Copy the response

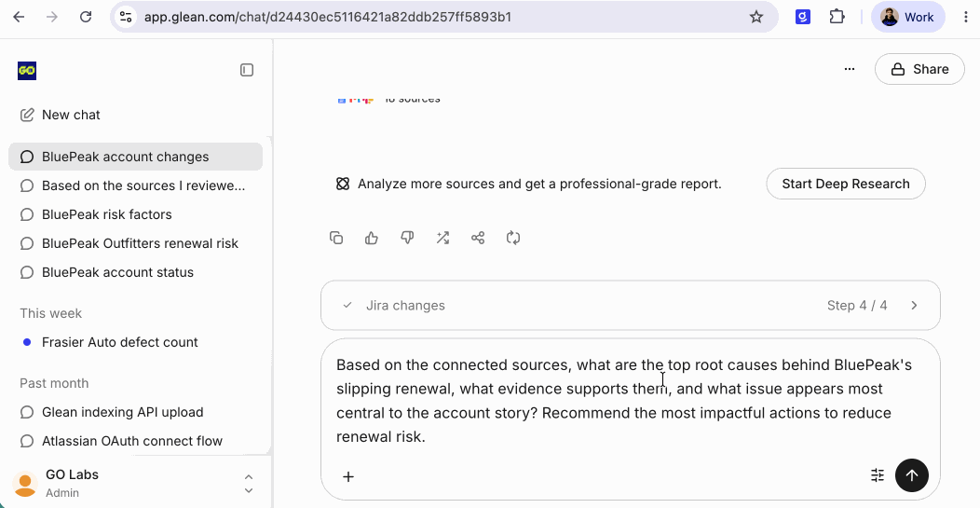(336, 238)
